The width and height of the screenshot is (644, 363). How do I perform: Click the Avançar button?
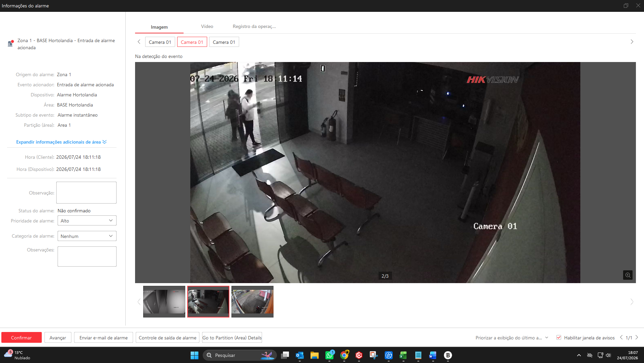[58, 338]
